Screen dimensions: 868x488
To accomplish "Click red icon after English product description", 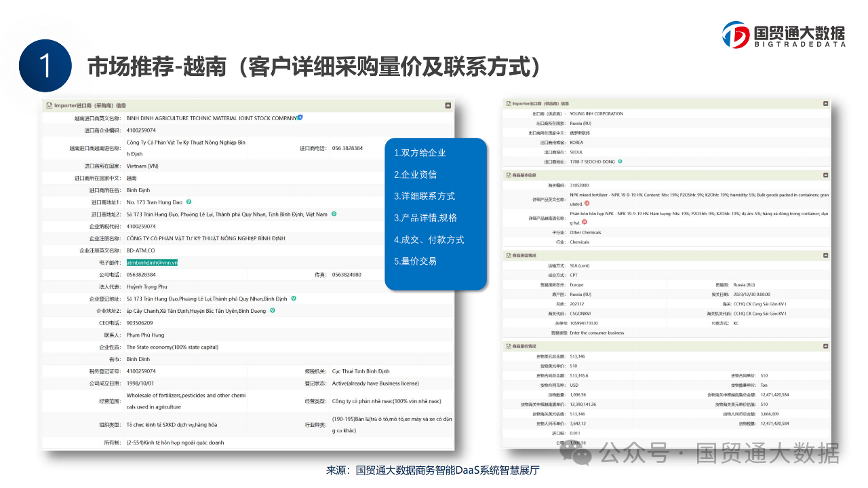I will pos(587,203).
